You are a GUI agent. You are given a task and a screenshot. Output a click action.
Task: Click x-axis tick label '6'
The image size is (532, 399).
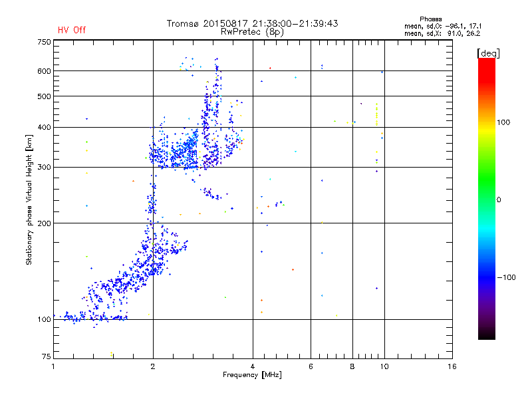click(x=311, y=366)
